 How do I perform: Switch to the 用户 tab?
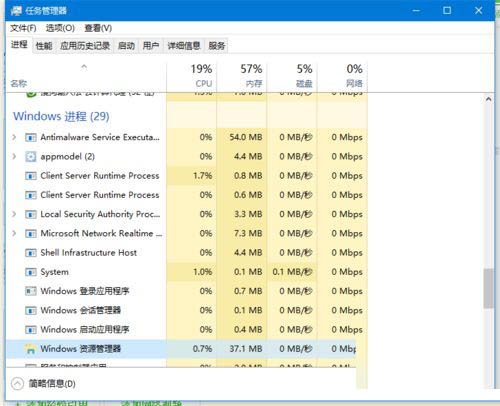151,46
